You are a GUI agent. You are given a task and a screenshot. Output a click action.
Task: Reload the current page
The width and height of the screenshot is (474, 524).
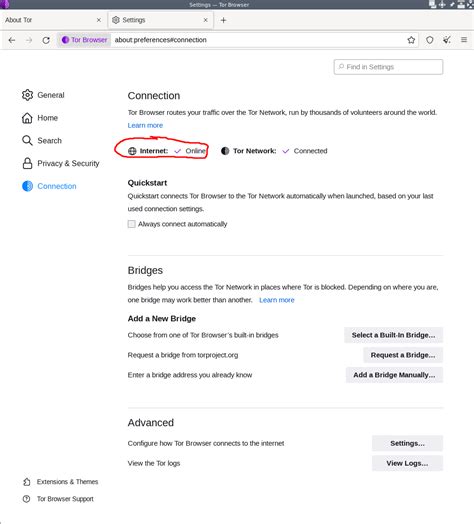[46, 40]
